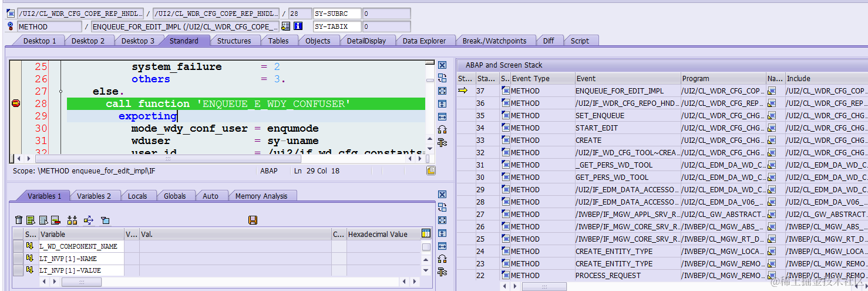
Task: Maximize the Variables tool to full screen
Action: click(442, 220)
